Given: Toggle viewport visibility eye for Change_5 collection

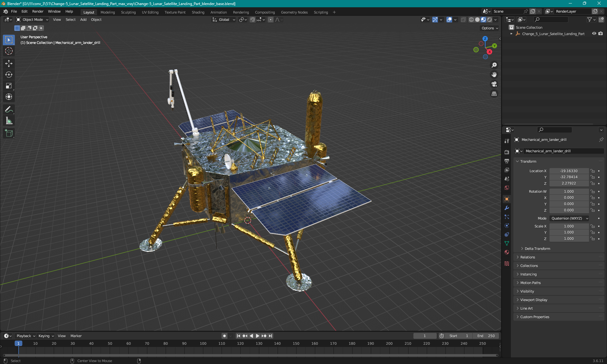Looking at the screenshot, I should pos(594,33).
